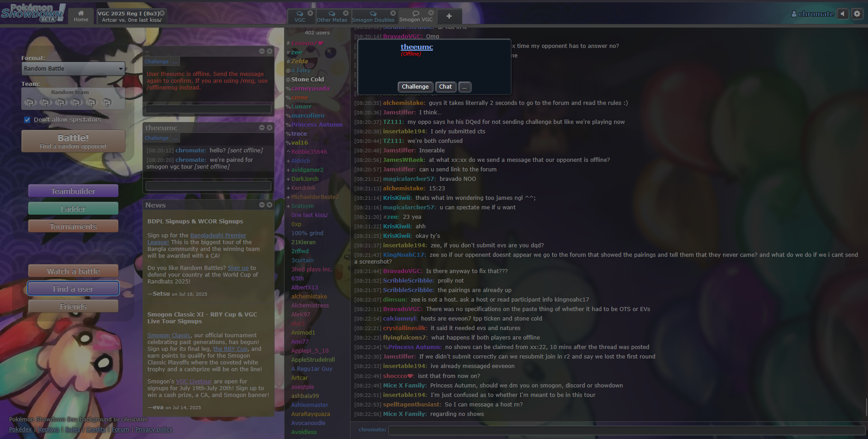Screen dimensions: 868x439
Task: Open the Replays footer link
Action: (48, 430)
